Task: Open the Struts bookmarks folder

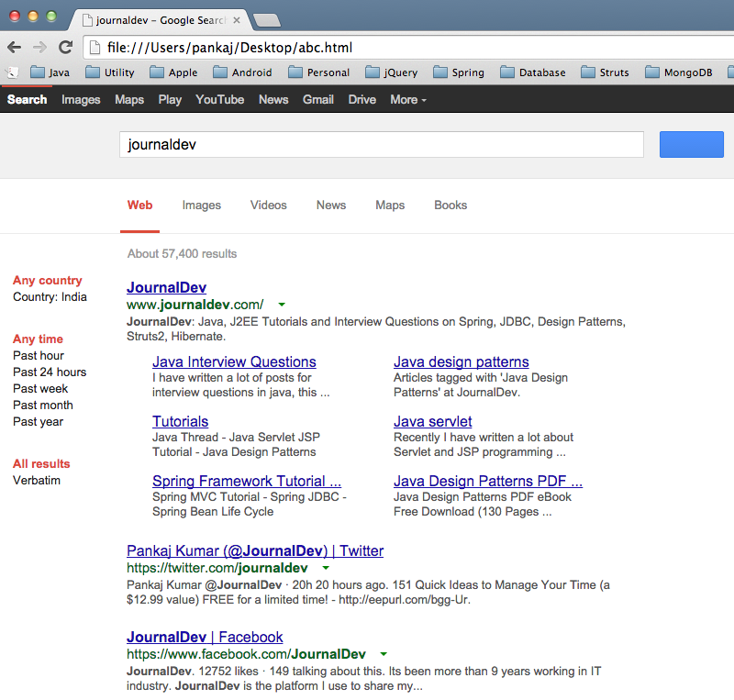Action: tap(605, 72)
